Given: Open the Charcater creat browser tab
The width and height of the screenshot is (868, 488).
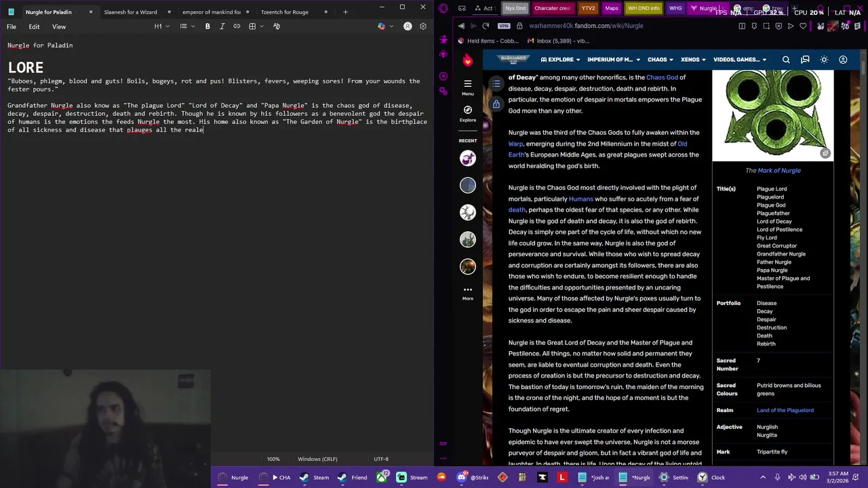Looking at the screenshot, I should (553, 8).
